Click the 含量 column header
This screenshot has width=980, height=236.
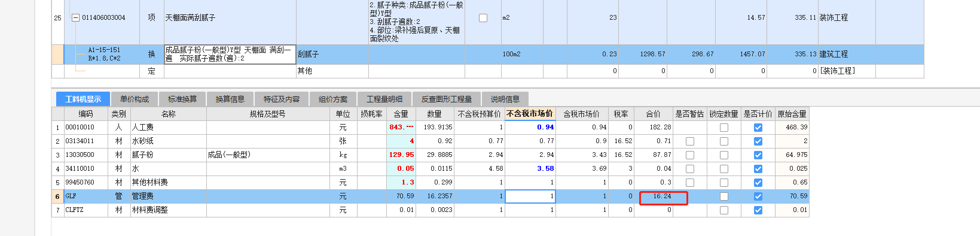[401, 114]
